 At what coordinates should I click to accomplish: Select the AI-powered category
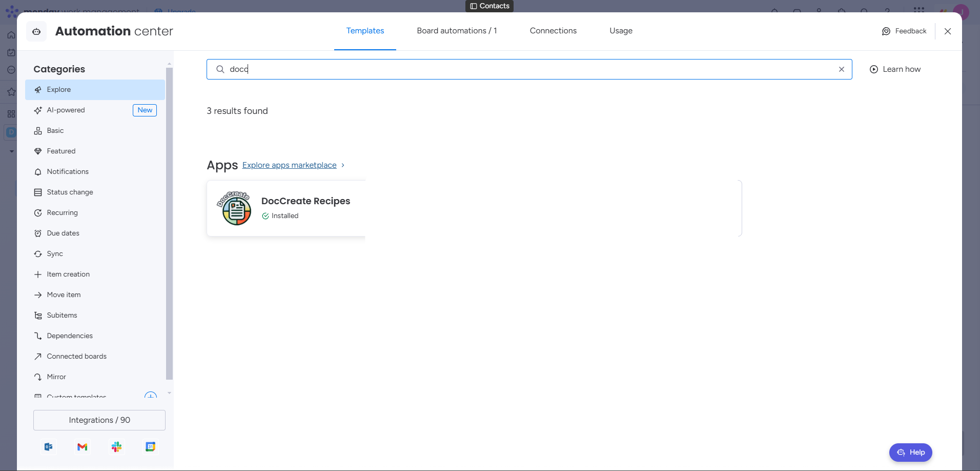(95, 110)
